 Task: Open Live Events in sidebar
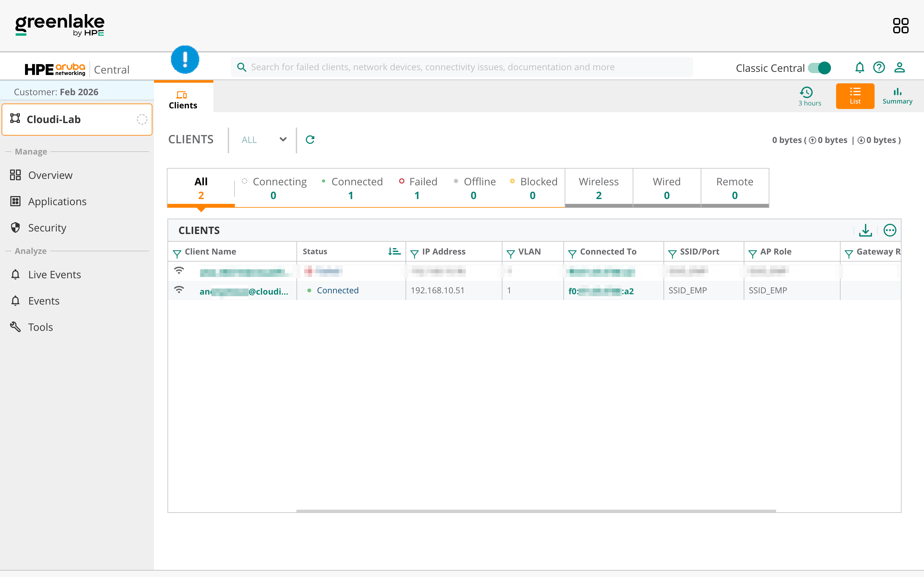(55, 274)
